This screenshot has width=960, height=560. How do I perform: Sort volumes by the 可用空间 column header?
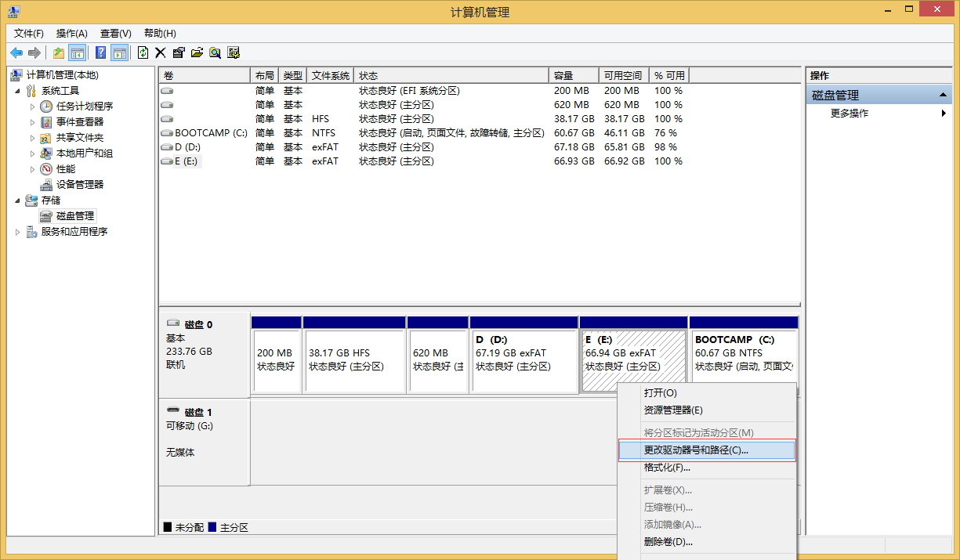(622, 76)
